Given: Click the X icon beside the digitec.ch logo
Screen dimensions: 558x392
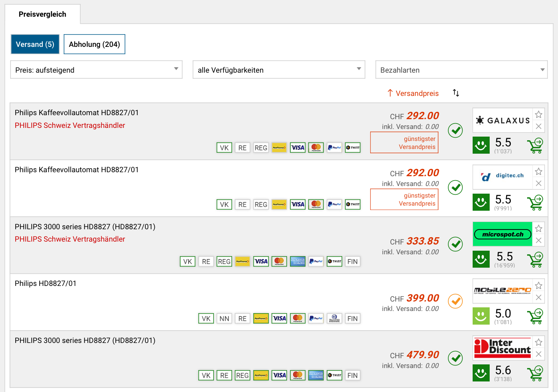Looking at the screenshot, I should 538,183.
